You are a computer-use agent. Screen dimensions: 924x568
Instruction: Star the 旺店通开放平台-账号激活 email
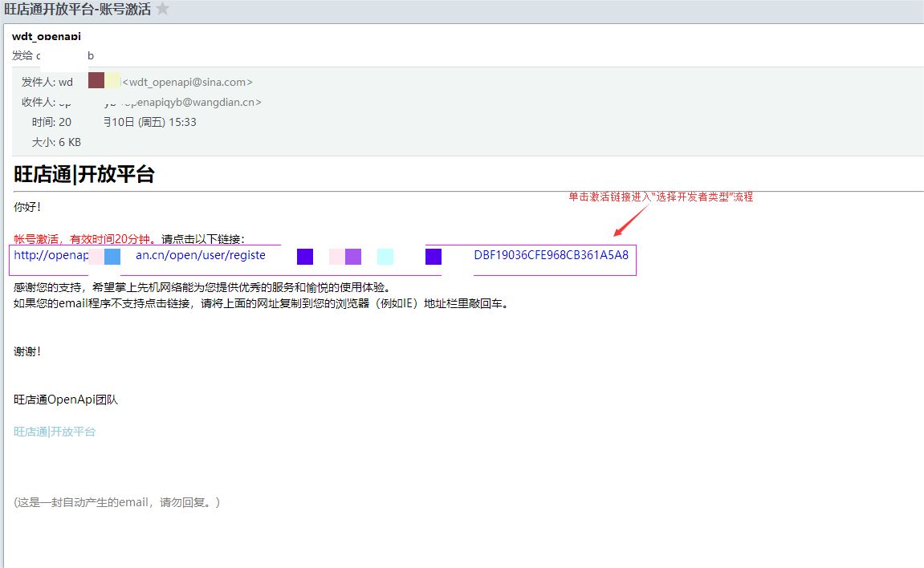(x=163, y=9)
